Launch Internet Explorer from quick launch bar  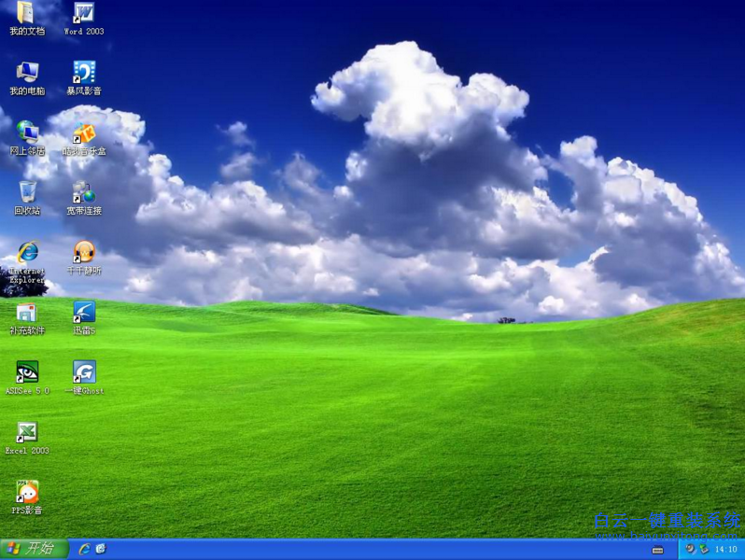tap(85, 549)
